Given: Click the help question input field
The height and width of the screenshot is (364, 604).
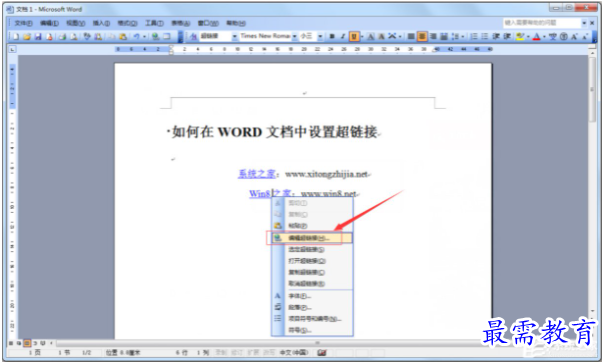Looking at the screenshot, I should point(542,23).
